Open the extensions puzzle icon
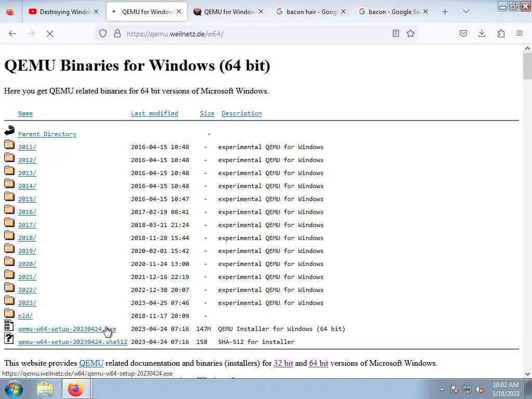This screenshot has height=399, width=532. pos(501,33)
